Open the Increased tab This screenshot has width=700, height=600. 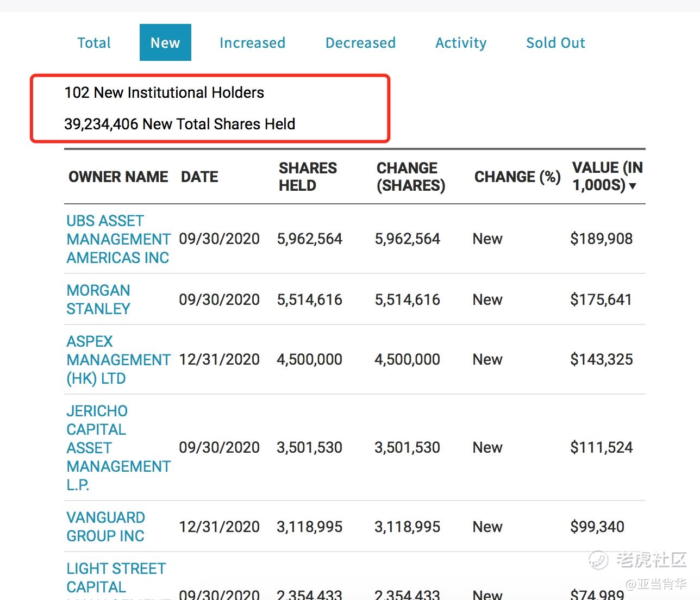tap(253, 43)
